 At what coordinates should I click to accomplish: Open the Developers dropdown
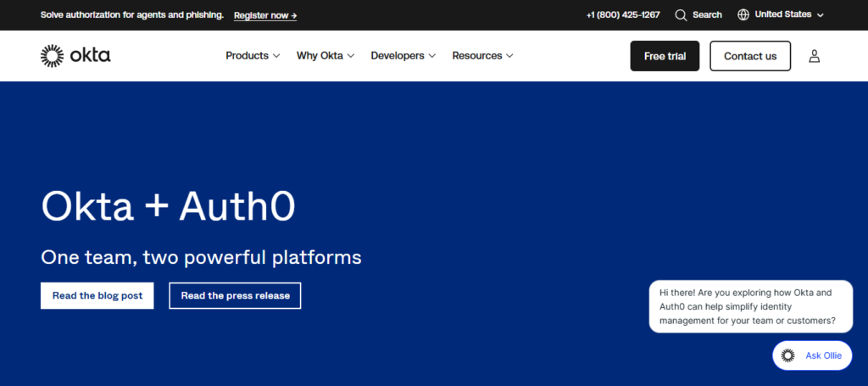tap(403, 56)
